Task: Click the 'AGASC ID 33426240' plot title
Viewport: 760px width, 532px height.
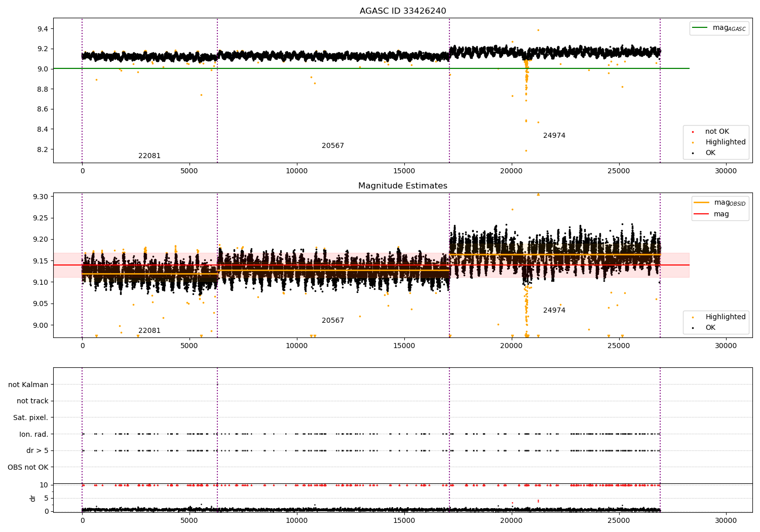Action: (x=403, y=11)
